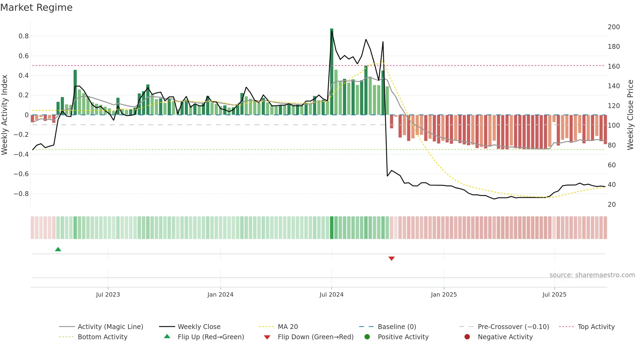Toggle the Flip Up (Red→Green) legend entry
Viewport: 644px width, 362px height.
click(x=204, y=337)
